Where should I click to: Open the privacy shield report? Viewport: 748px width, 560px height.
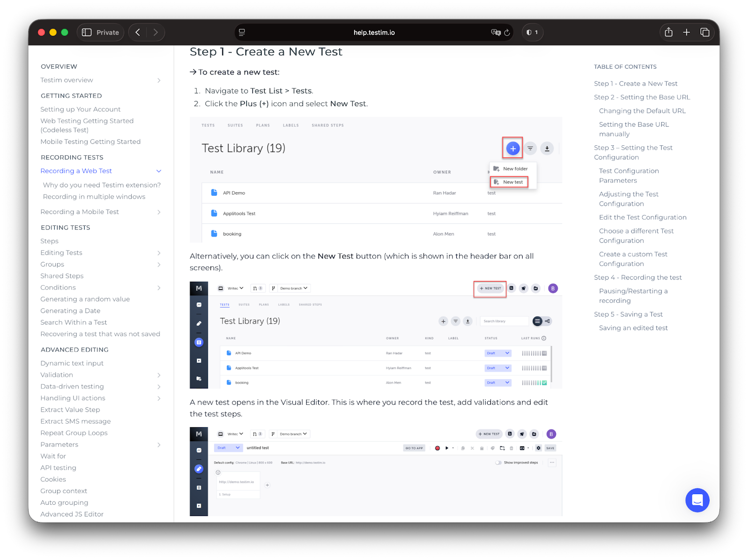pyautogui.click(x=532, y=32)
